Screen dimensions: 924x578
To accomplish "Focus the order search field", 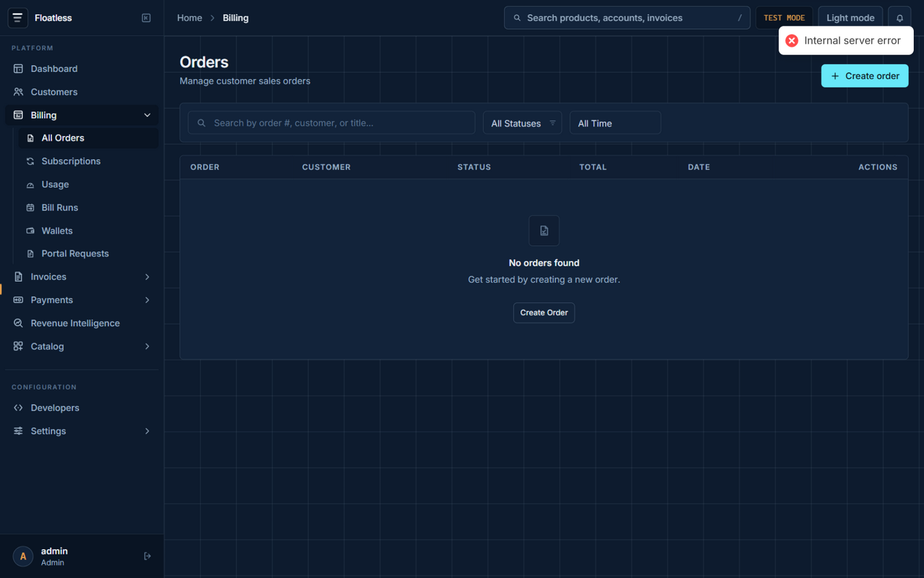I will click(x=331, y=123).
